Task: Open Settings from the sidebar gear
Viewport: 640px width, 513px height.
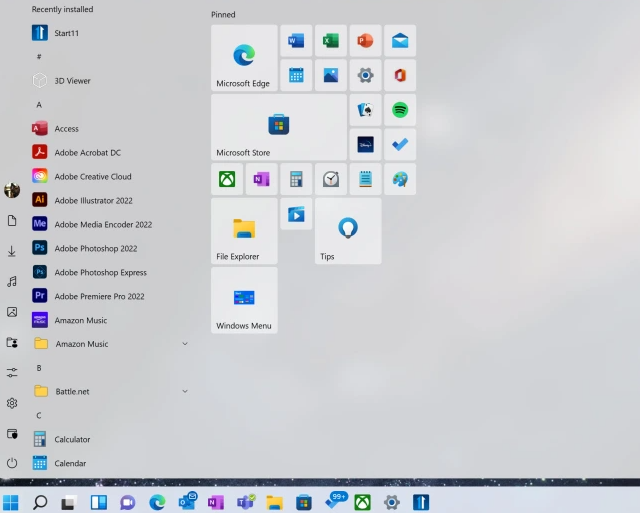Action: pyautogui.click(x=12, y=403)
